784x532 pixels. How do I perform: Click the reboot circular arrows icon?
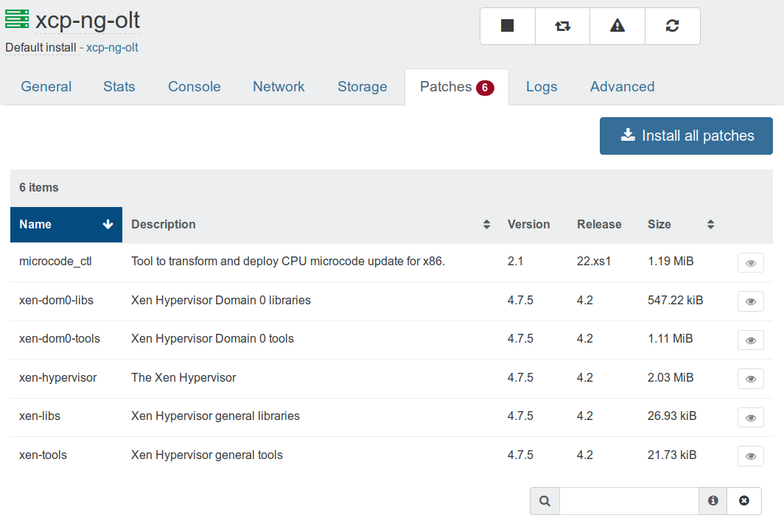[x=673, y=26]
